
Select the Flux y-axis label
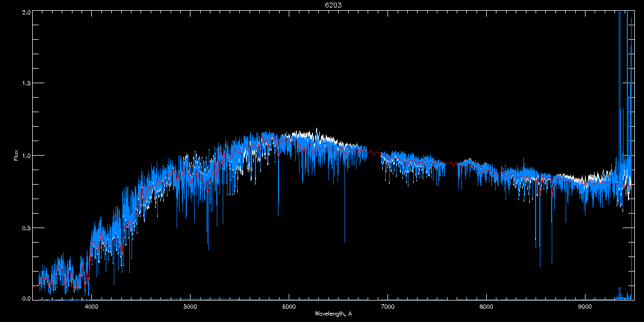tap(16, 155)
